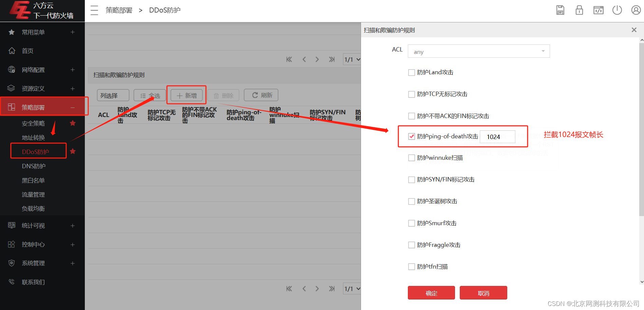Click the layout icon beside 策略部署
Viewport: 644px width, 310px height.
[12, 107]
